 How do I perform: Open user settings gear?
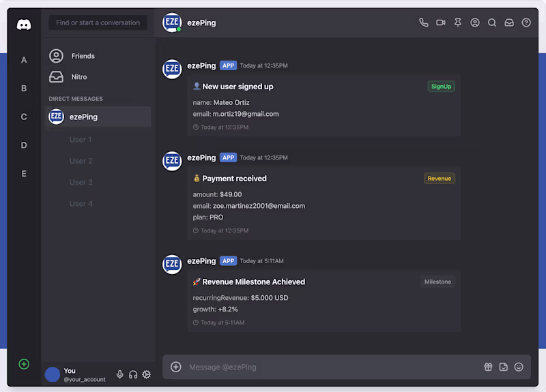[146, 374]
